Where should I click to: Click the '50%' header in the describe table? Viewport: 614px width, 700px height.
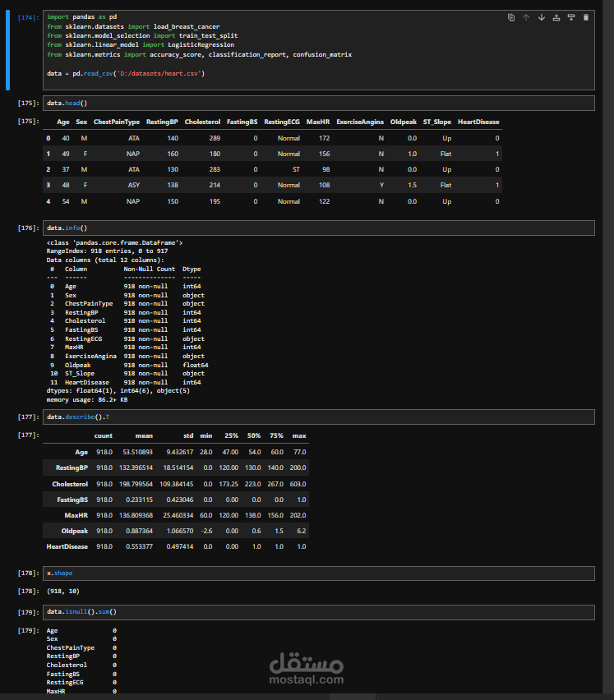click(x=254, y=435)
